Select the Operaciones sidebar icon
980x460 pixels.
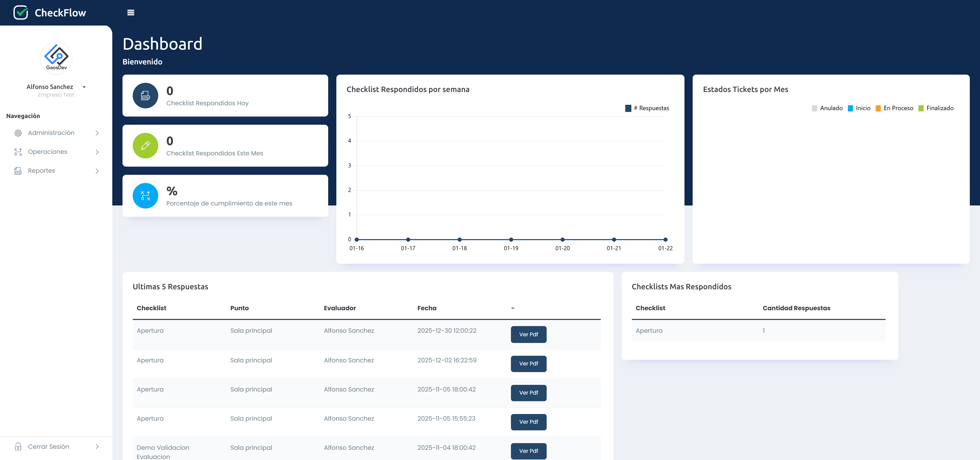18,152
